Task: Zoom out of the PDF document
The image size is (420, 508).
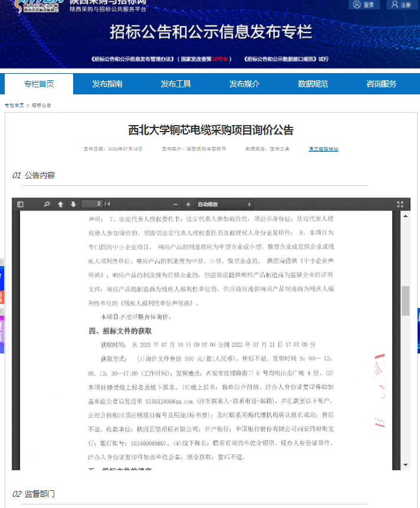Action: (175, 204)
